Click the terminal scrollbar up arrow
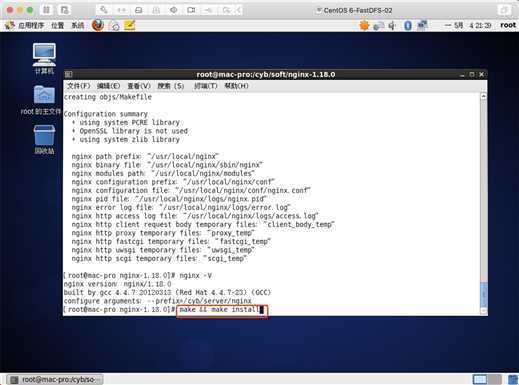The width and height of the screenshot is (519, 385). pos(483,96)
